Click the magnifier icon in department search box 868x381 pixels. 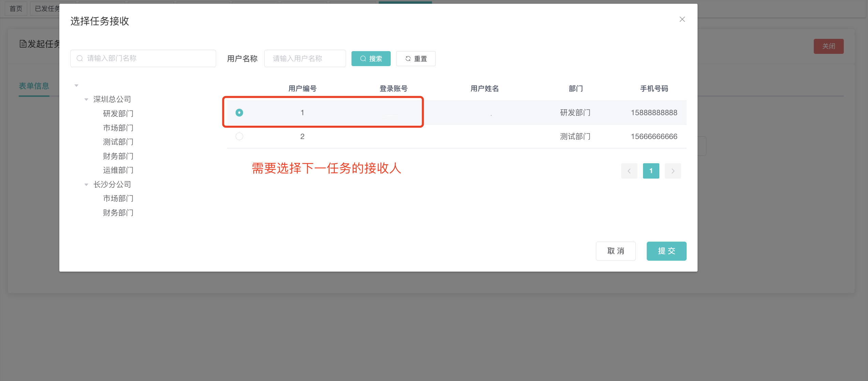pyautogui.click(x=80, y=58)
